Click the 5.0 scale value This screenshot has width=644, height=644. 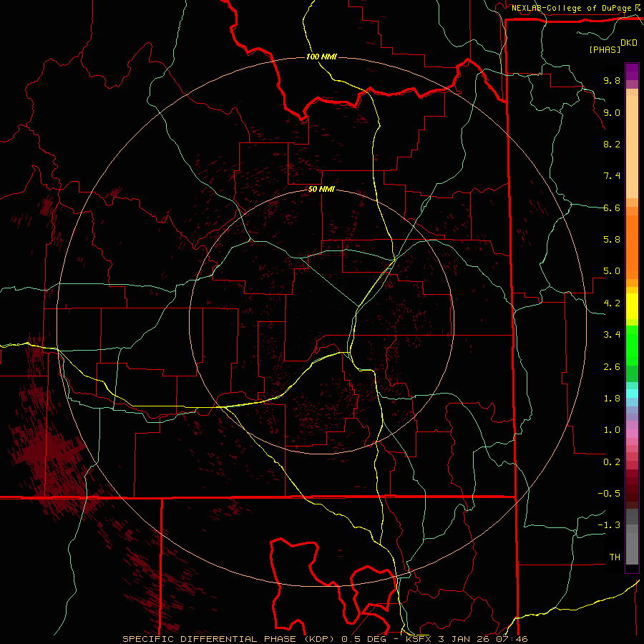click(612, 271)
